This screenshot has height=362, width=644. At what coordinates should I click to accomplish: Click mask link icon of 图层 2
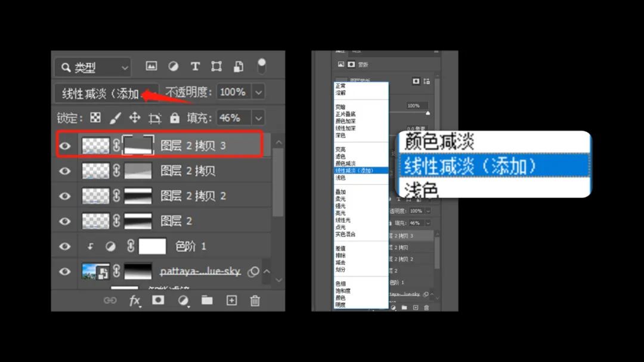[117, 221]
